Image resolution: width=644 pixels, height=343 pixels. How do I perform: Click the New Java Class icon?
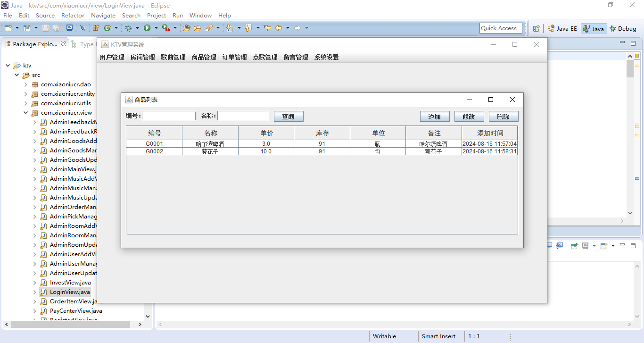(x=107, y=28)
